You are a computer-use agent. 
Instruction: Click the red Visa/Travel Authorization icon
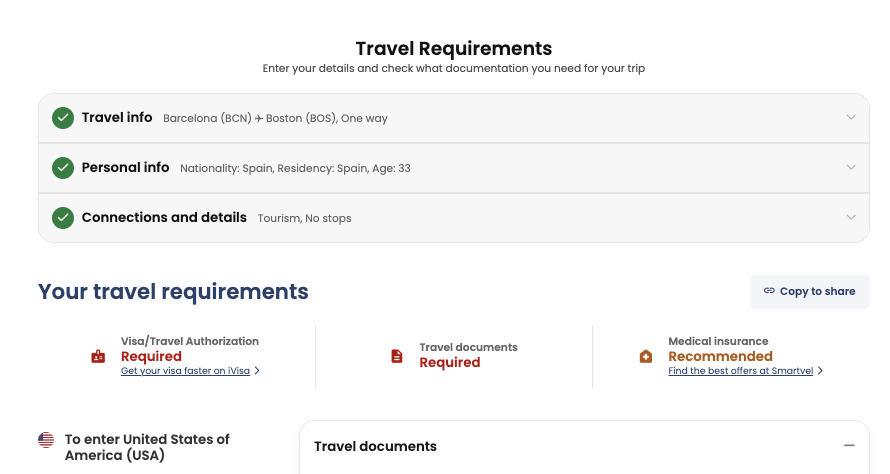[x=98, y=356]
